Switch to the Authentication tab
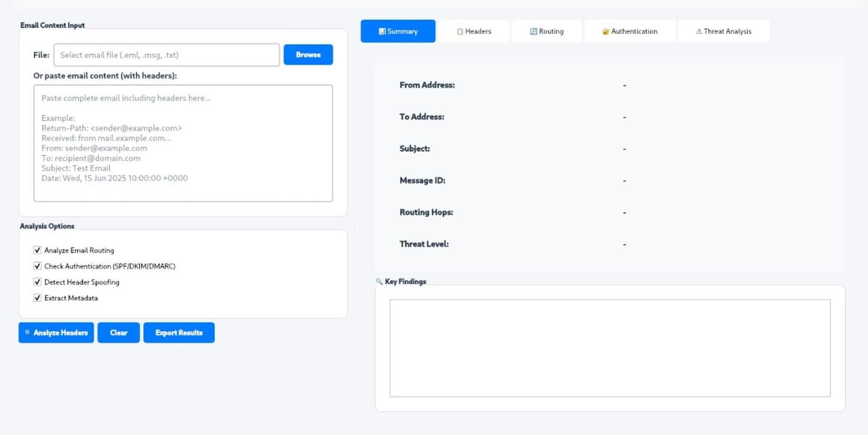The width and height of the screenshot is (868, 435). pos(630,32)
